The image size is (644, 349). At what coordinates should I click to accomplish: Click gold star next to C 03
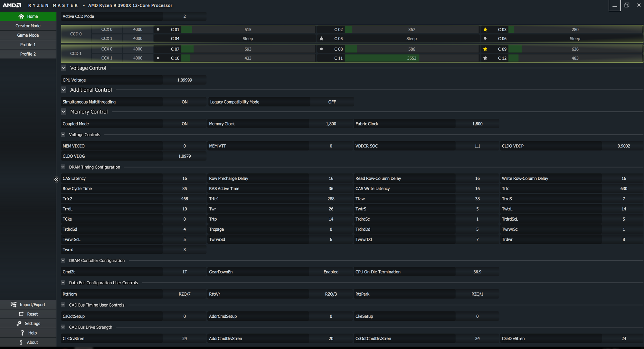tap(485, 30)
